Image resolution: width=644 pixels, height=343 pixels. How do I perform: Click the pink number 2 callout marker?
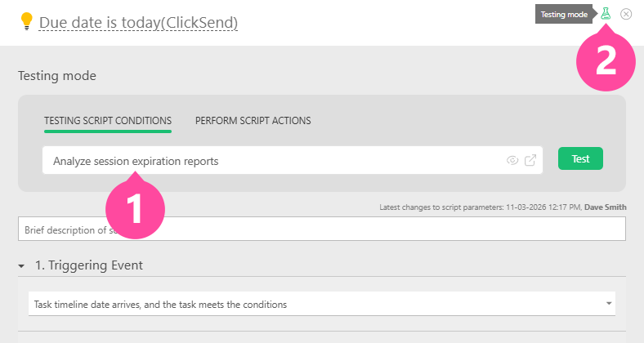[606, 60]
